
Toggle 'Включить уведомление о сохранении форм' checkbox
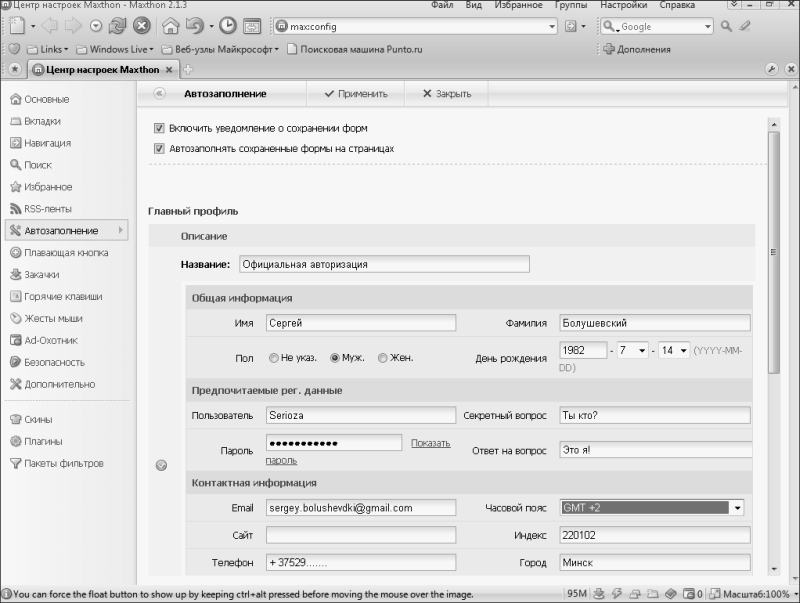(159, 128)
